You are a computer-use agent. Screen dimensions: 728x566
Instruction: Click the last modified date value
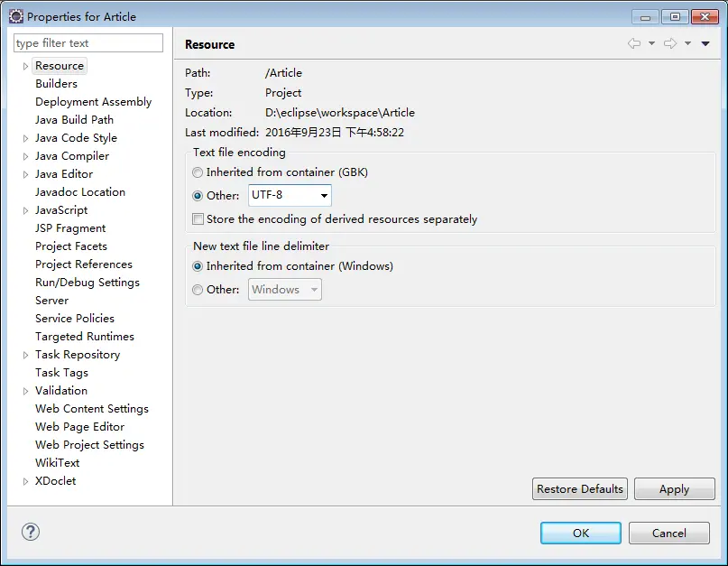click(335, 133)
